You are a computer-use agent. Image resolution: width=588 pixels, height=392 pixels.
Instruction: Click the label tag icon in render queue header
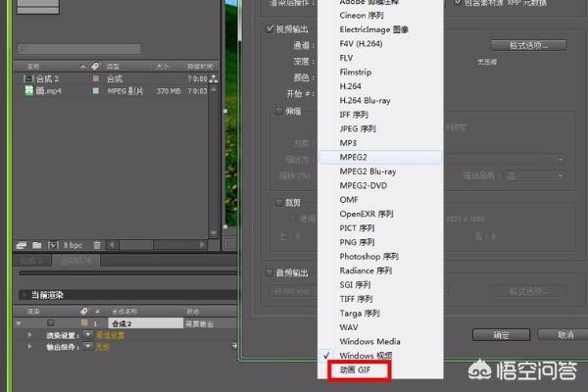(x=84, y=311)
